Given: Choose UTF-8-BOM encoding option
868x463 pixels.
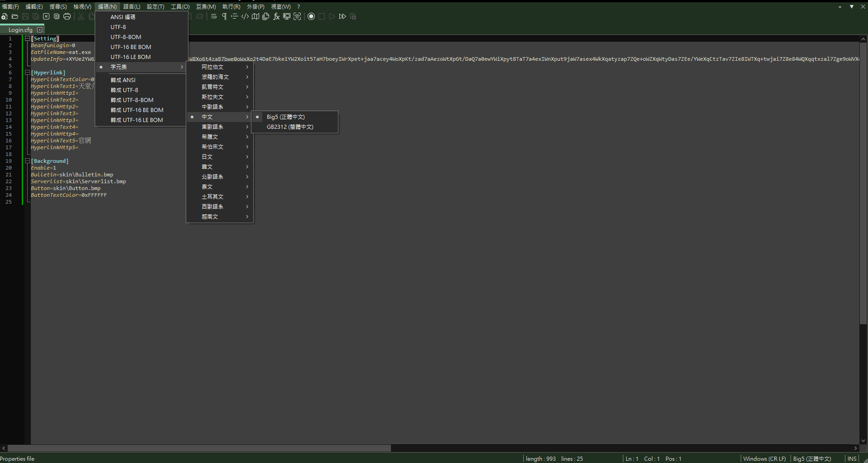Looking at the screenshot, I should [141, 37].
